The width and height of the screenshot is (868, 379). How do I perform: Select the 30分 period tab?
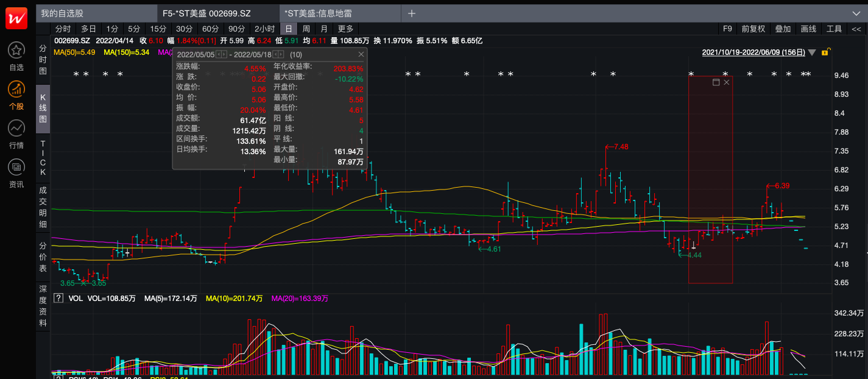pos(185,29)
